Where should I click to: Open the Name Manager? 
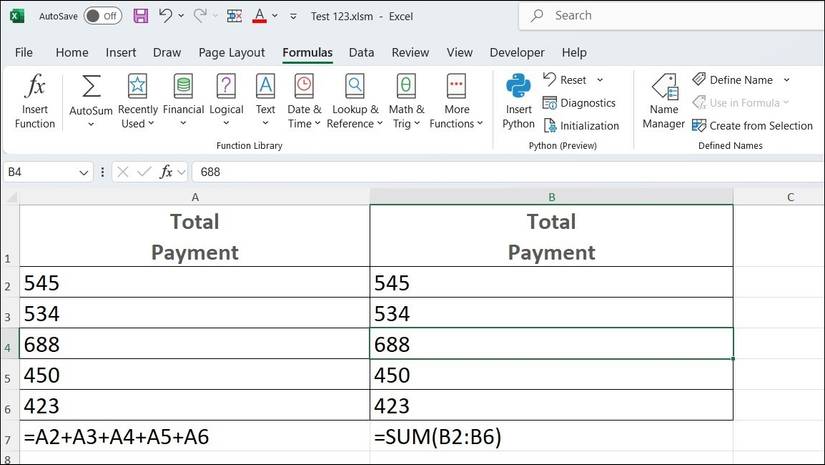pyautogui.click(x=664, y=87)
